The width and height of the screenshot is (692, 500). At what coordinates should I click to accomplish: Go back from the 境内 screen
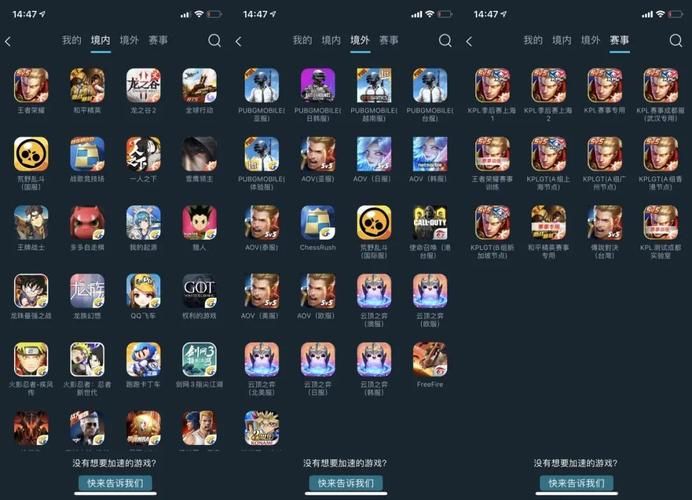point(8,41)
